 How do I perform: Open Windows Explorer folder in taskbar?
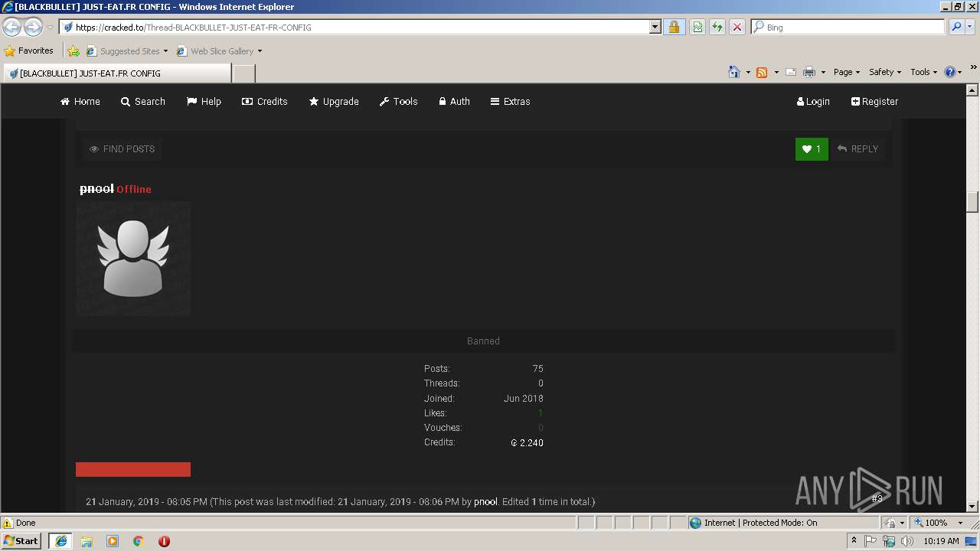click(x=87, y=541)
